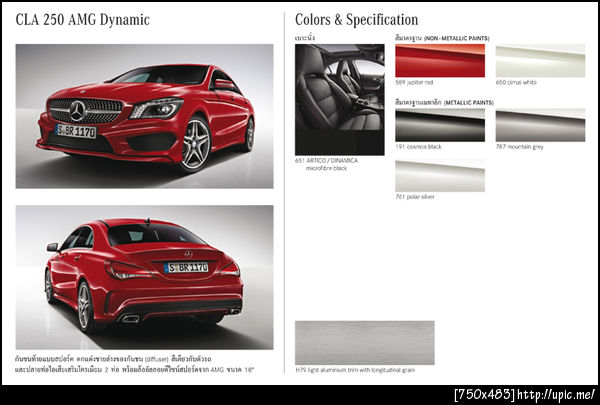The width and height of the screenshot is (600, 405).
Task: Select the polar silver metallic swatch
Action: point(440,175)
